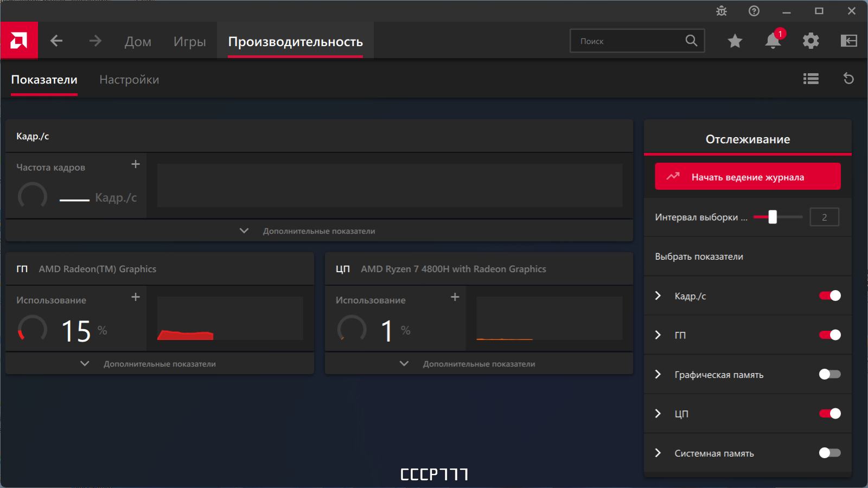
Task: Click the ЦП usage graph
Action: tap(549, 318)
